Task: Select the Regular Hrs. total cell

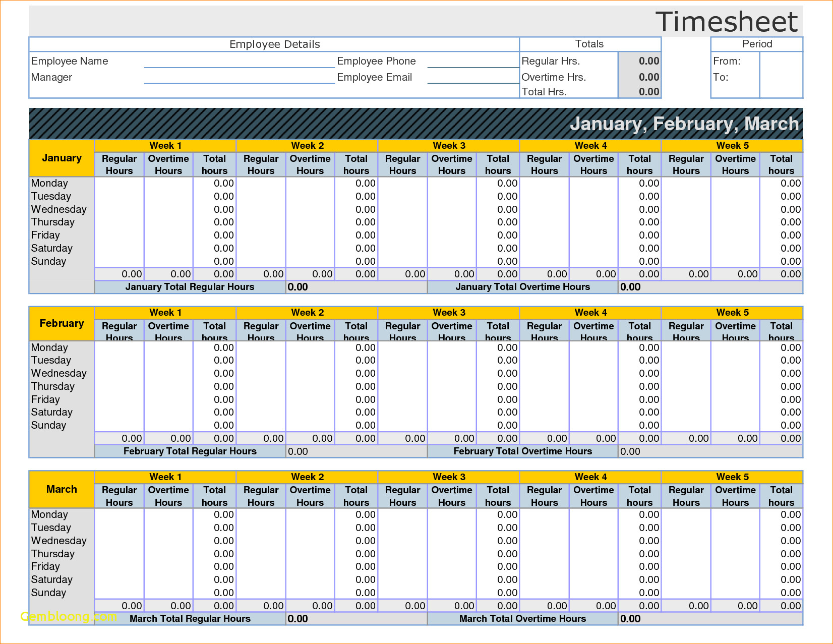Action: pyautogui.click(x=639, y=61)
